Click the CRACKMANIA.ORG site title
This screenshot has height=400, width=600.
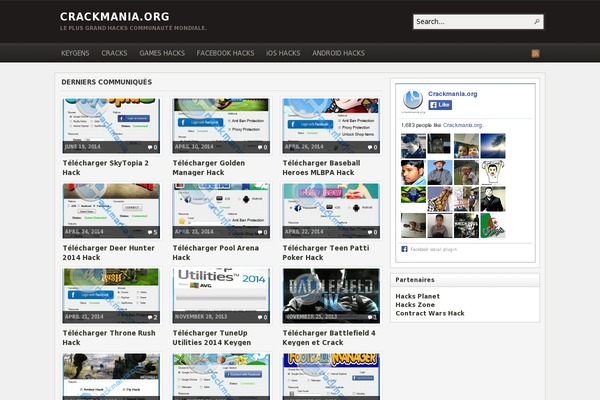[114, 17]
